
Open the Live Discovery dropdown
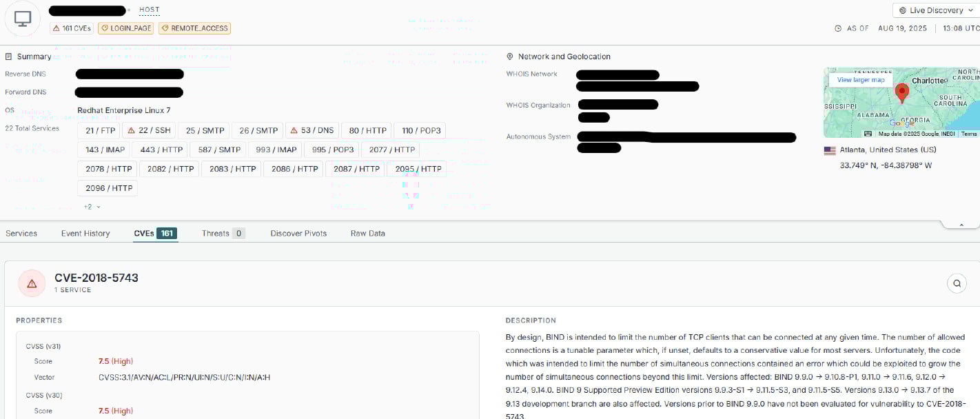tap(935, 10)
